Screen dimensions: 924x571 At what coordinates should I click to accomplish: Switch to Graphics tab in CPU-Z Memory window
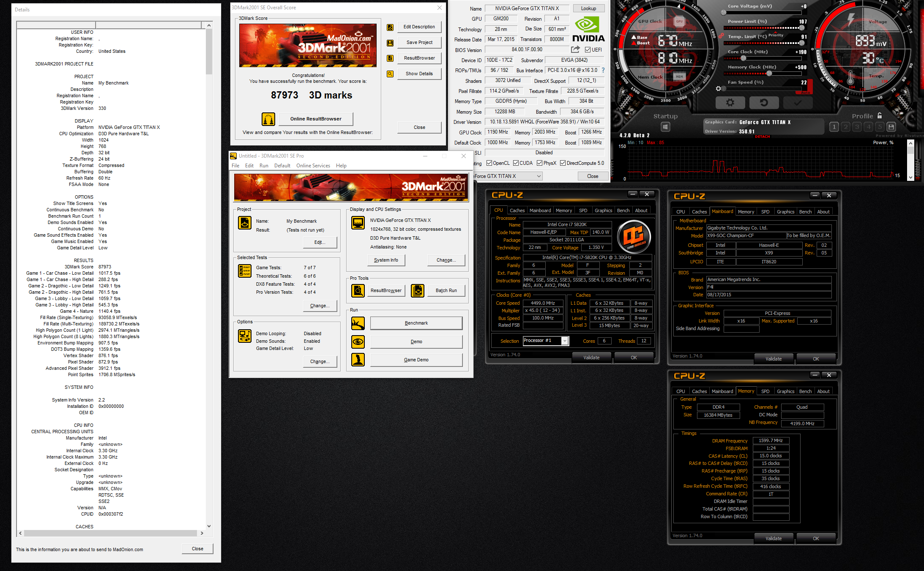(x=785, y=391)
